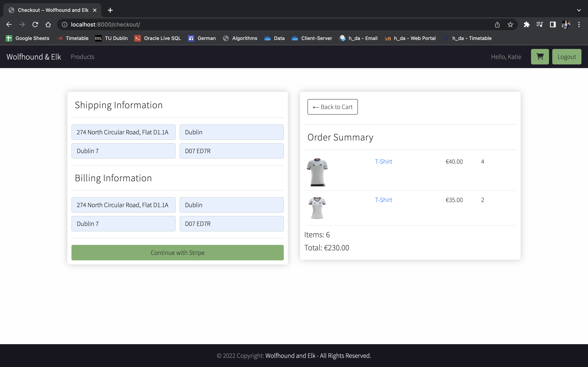Open the extensions puzzle icon
This screenshot has width=588, height=367.
[527, 24]
